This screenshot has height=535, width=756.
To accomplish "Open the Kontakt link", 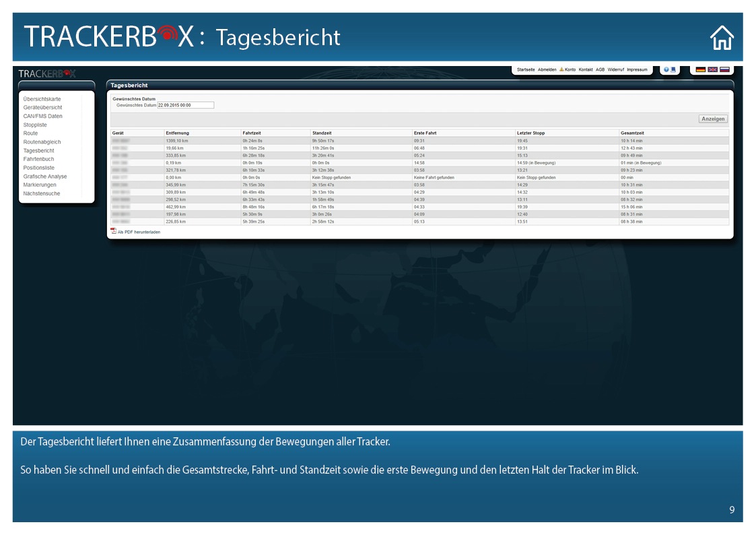I will point(585,69).
